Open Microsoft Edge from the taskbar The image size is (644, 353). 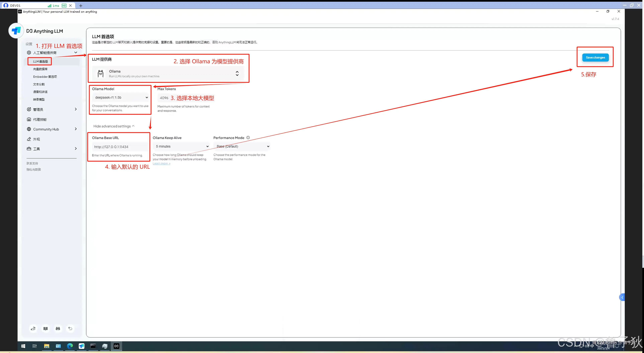tap(70, 346)
